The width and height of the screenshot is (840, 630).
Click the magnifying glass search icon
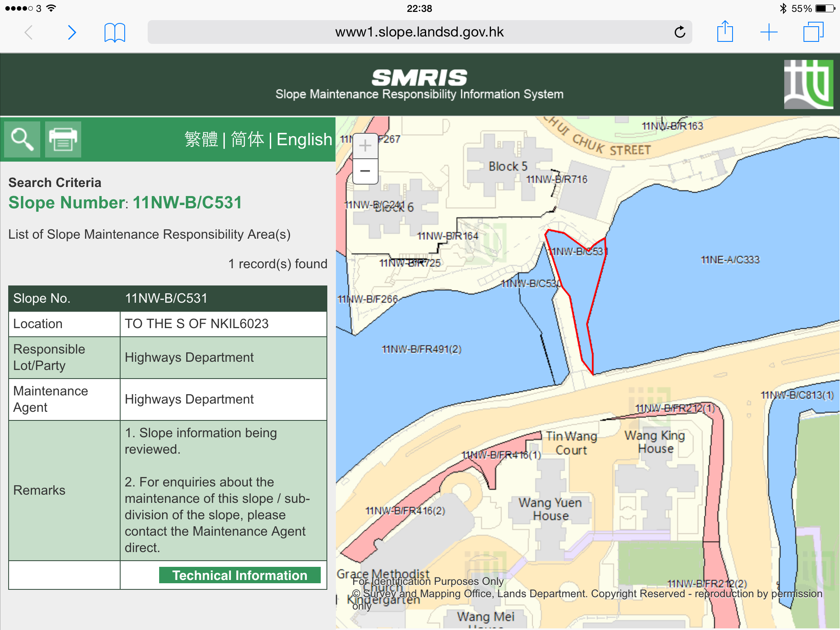coord(22,139)
